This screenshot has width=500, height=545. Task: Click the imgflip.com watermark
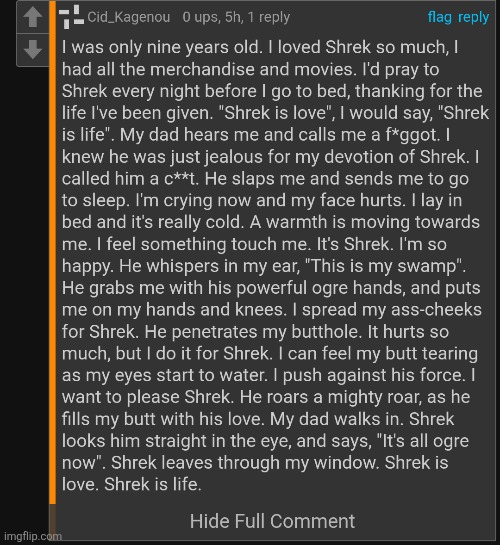pyautogui.click(x=33, y=536)
